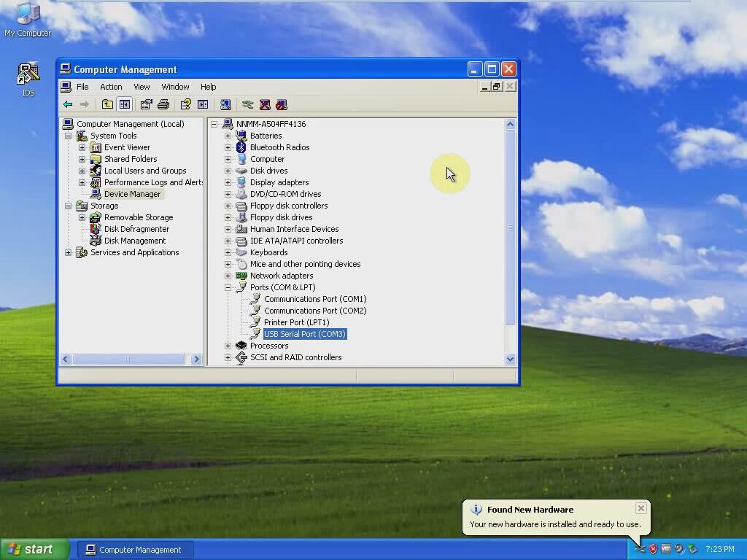Select Performance Logs and Alerts item
Viewport: 747px width, 560px height.
153,182
